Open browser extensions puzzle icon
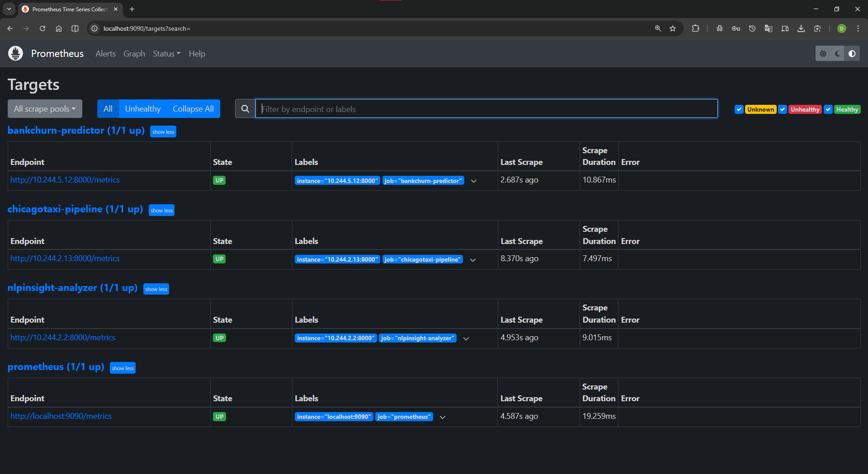Image resolution: width=868 pixels, height=474 pixels. tap(695, 28)
